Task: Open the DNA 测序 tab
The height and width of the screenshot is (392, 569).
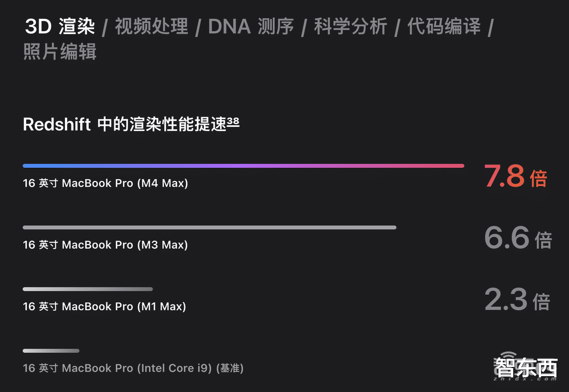Action: click(251, 27)
